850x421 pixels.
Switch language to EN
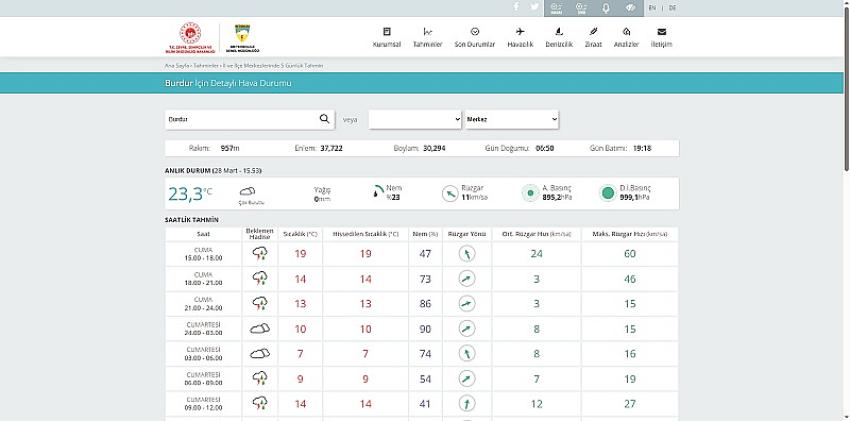pos(652,8)
